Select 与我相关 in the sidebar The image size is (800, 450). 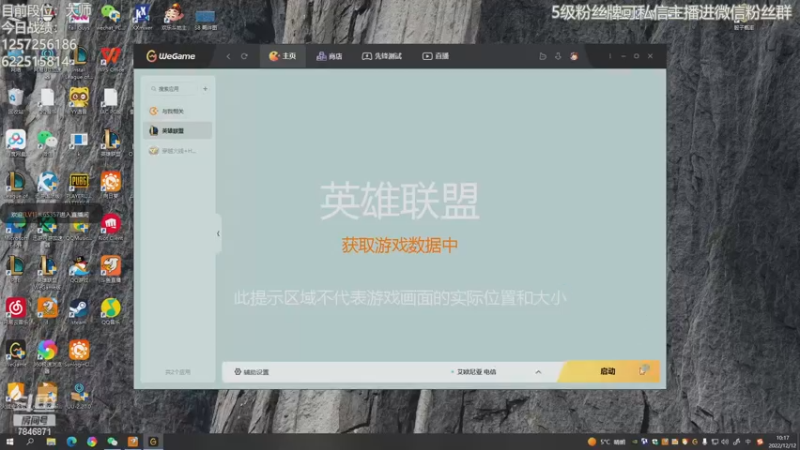pos(178,111)
